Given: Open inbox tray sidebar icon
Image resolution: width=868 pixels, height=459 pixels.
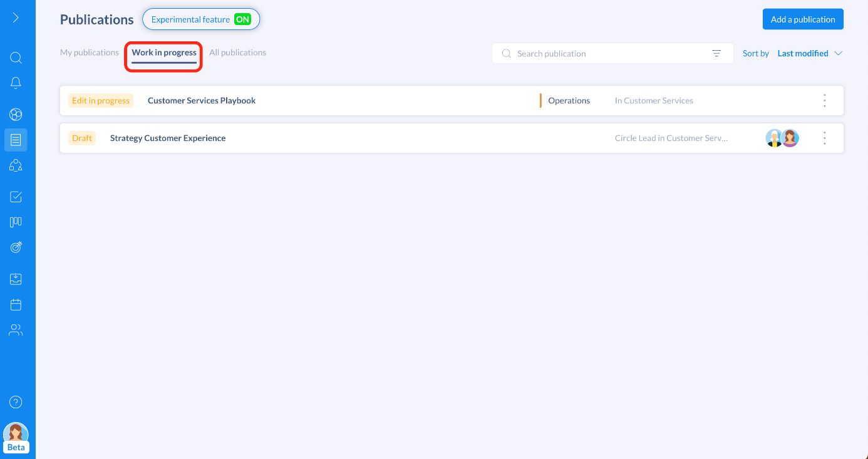Looking at the screenshot, I should 16,279.
